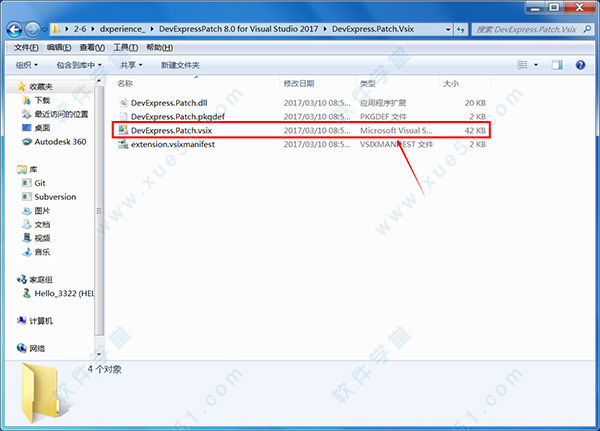This screenshot has height=431, width=600.
Task: Click the 新建文件夹 button
Action: [180, 65]
